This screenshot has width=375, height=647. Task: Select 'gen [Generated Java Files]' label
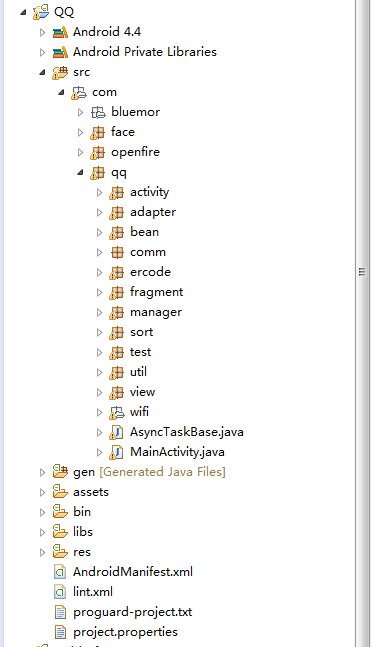pyautogui.click(x=149, y=472)
